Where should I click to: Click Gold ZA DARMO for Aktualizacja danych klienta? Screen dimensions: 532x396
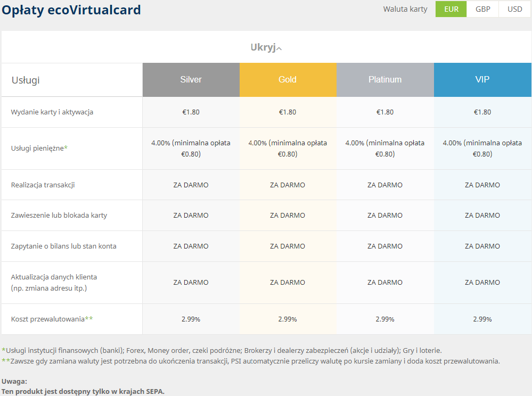click(288, 283)
